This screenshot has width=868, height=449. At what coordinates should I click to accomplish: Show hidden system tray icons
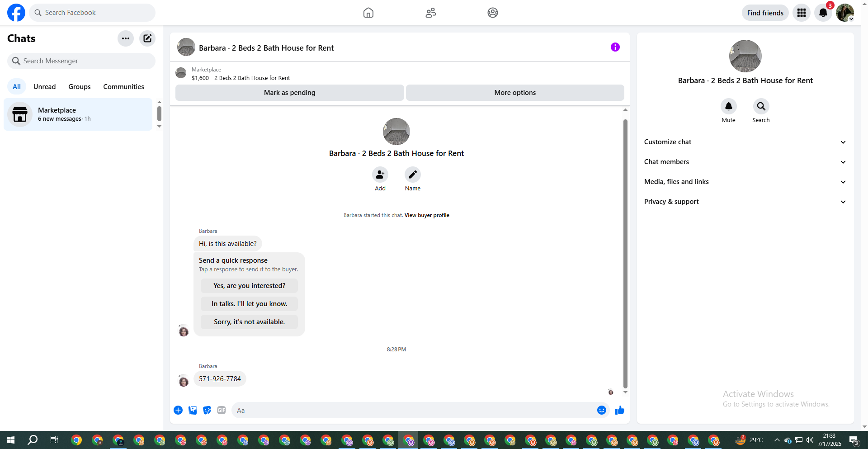(x=777, y=440)
